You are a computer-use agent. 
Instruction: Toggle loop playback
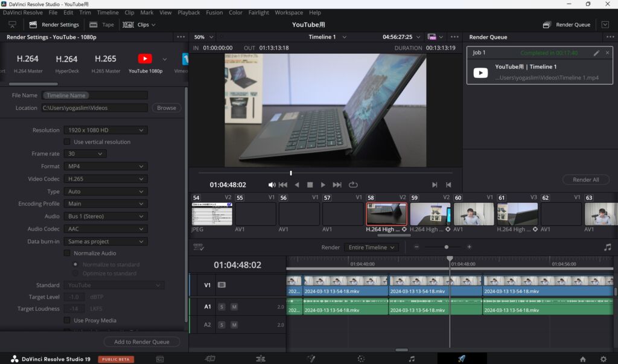353,185
